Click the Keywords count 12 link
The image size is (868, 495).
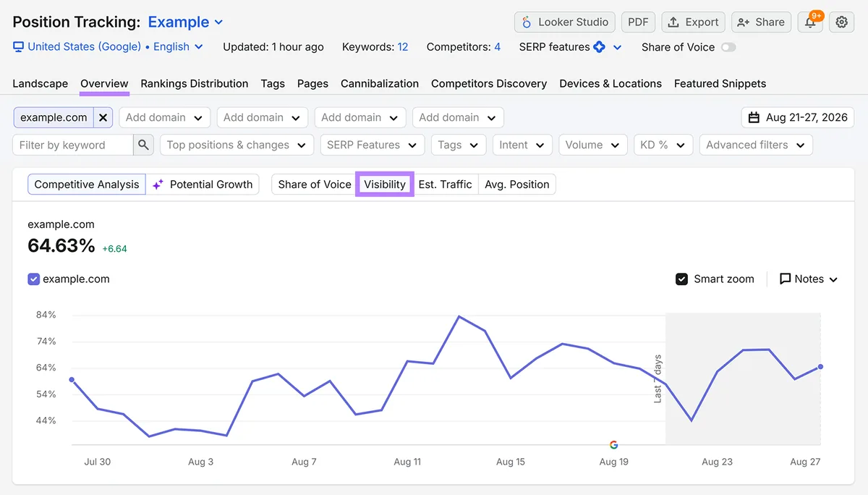tap(403, 47)
